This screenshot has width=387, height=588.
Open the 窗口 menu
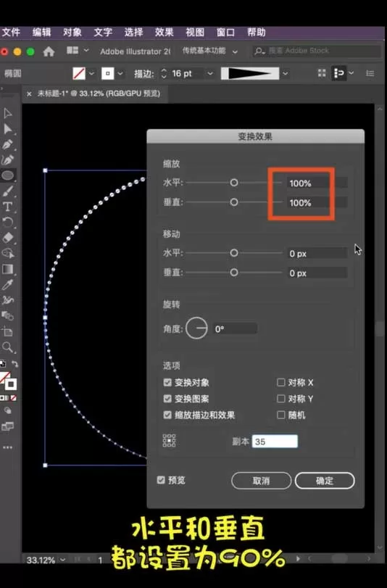(226, 32)
